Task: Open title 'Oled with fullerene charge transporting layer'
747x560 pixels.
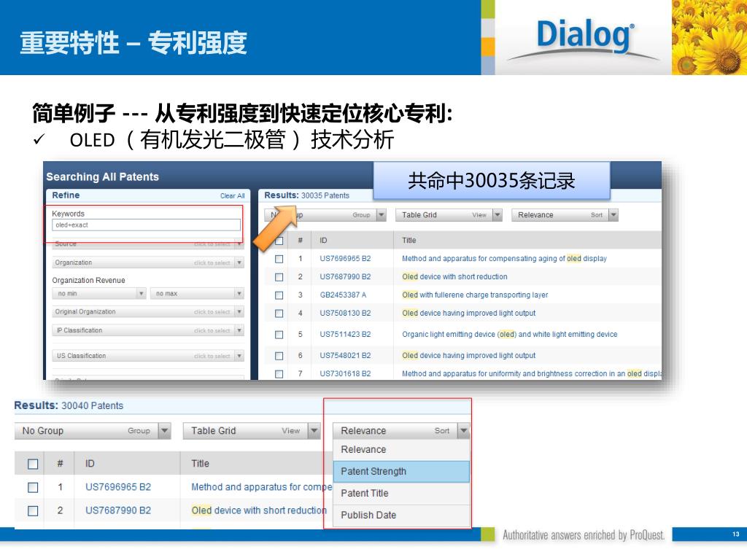Action: click(475, 295)
